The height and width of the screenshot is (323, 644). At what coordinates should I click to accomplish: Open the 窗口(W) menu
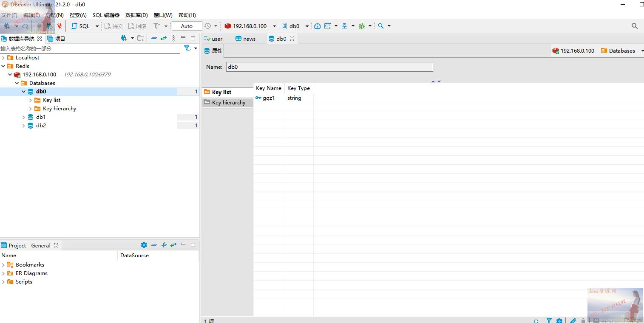pyautogui.click(x=163, y=15)
